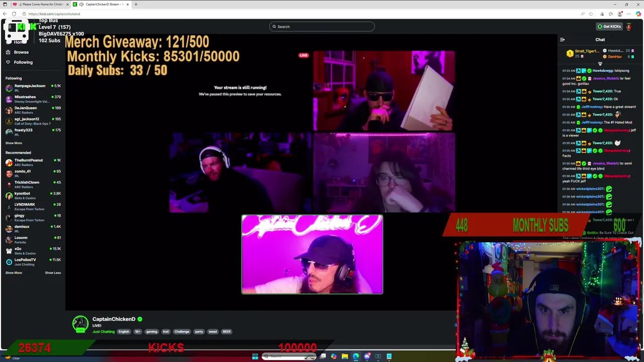Reload the page with refresh icon
Screen dimensions: 644x362
14,14
